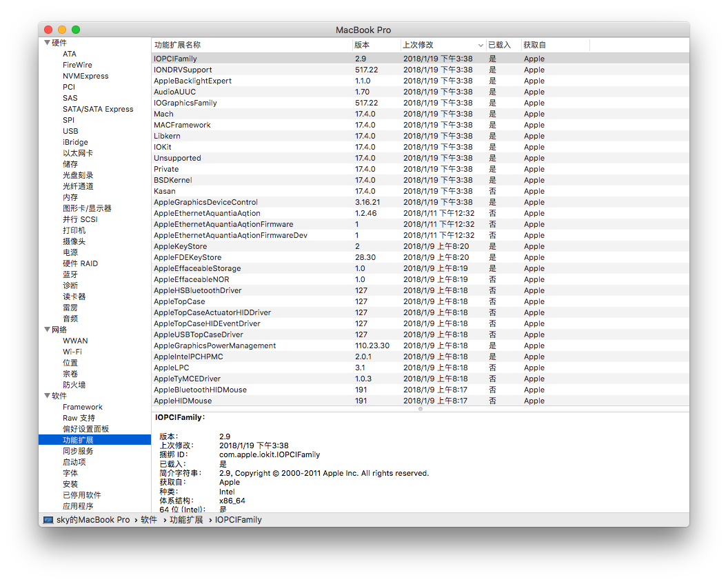Select the MACFramework row
728x582 pixels.
click(x=420, y=125)
